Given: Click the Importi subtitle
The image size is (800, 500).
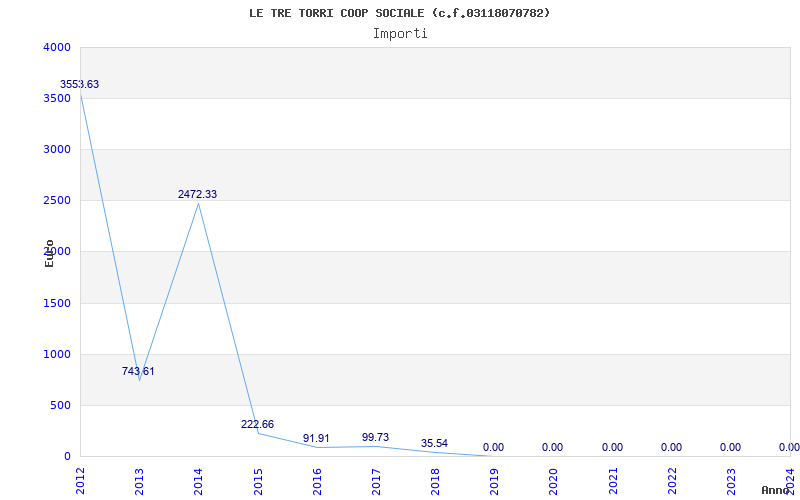Looking at the screenshot, I should [x=400, y=34].
